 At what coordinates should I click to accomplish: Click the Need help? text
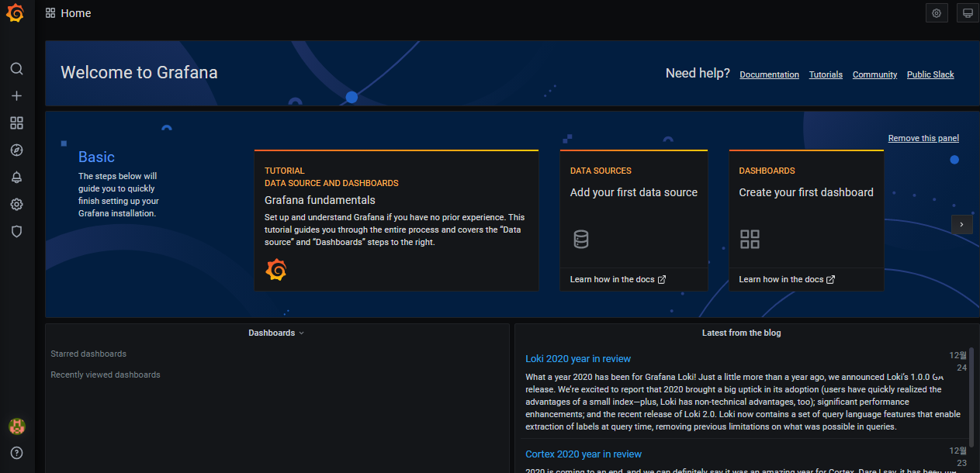tap(698, 74)
